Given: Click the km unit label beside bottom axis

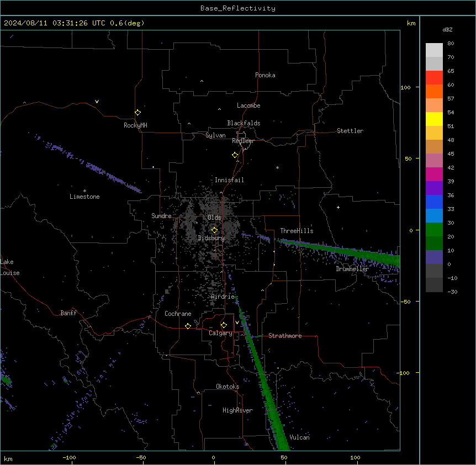Looking at the screenshot, I should coord(8,458).
